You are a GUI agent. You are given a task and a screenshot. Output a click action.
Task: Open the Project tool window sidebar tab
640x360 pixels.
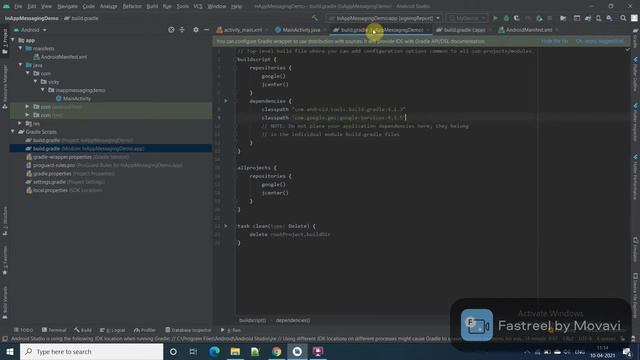click(5, 41)
